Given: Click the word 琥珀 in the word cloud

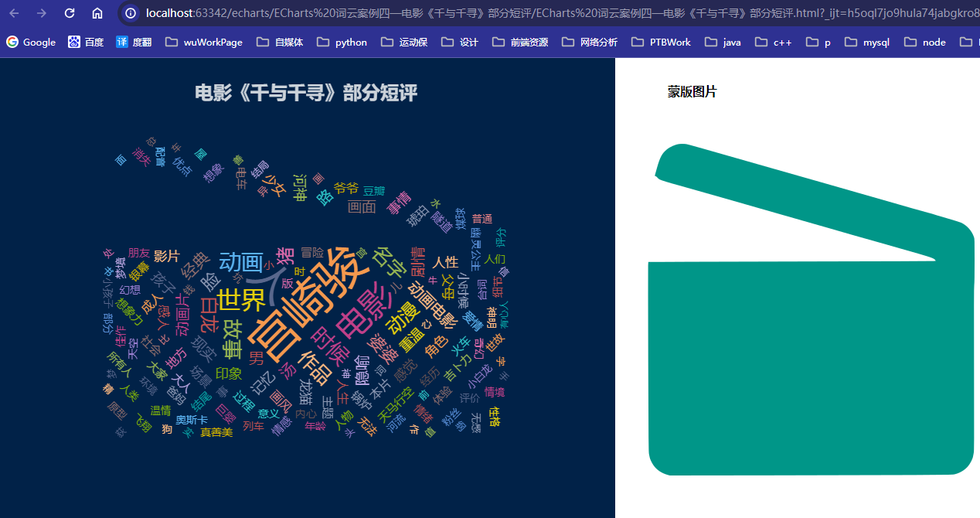Looking at the screenshot, I should [418, 215].
